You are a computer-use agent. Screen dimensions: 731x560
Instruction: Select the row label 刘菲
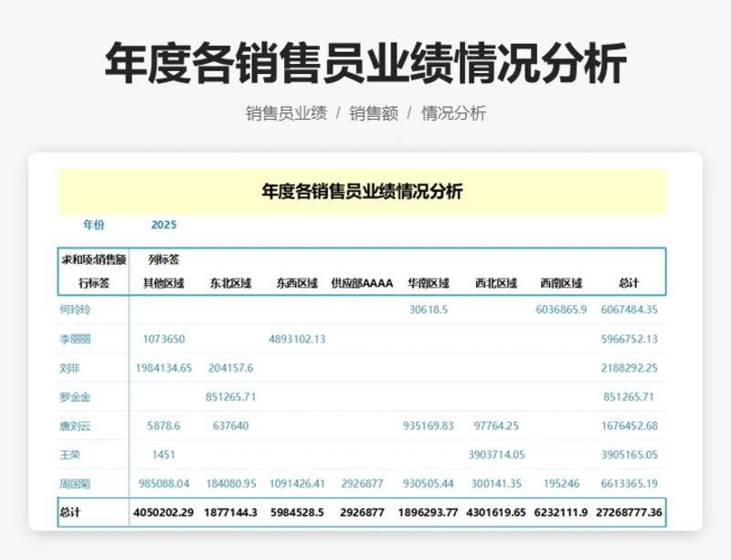[x=70, y=368]
